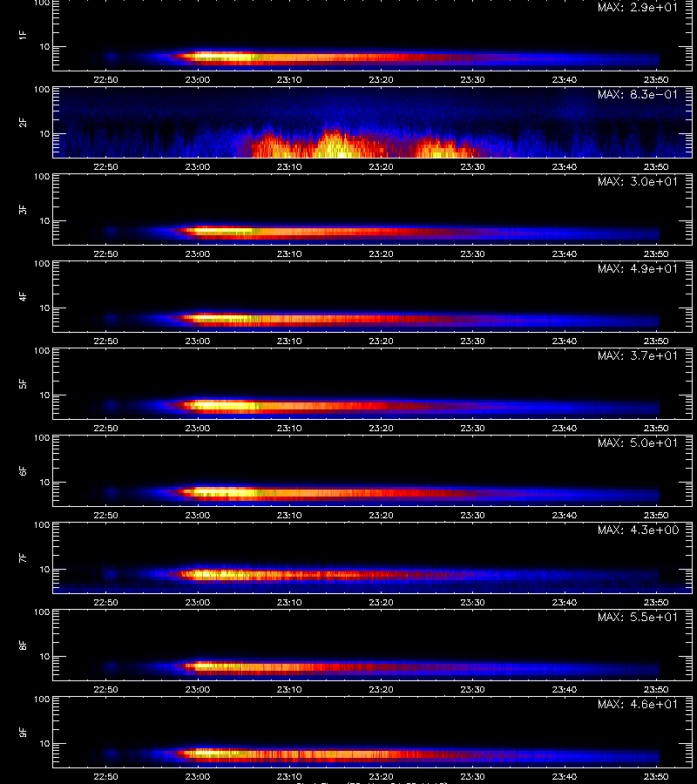Screen dimensions: 697x784
Task: Click the 10 y-axis label of 4F panel
Action: tap(44, 308)
